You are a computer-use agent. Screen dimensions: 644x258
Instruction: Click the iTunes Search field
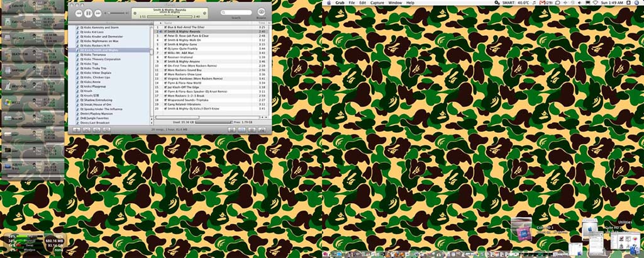point(236,13)
